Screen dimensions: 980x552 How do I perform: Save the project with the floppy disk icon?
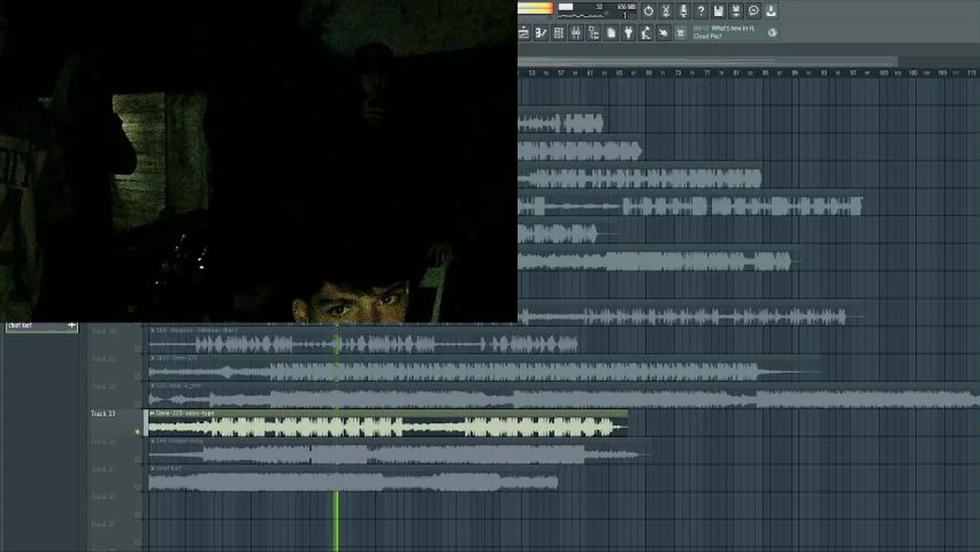click(x=719, y=11)
